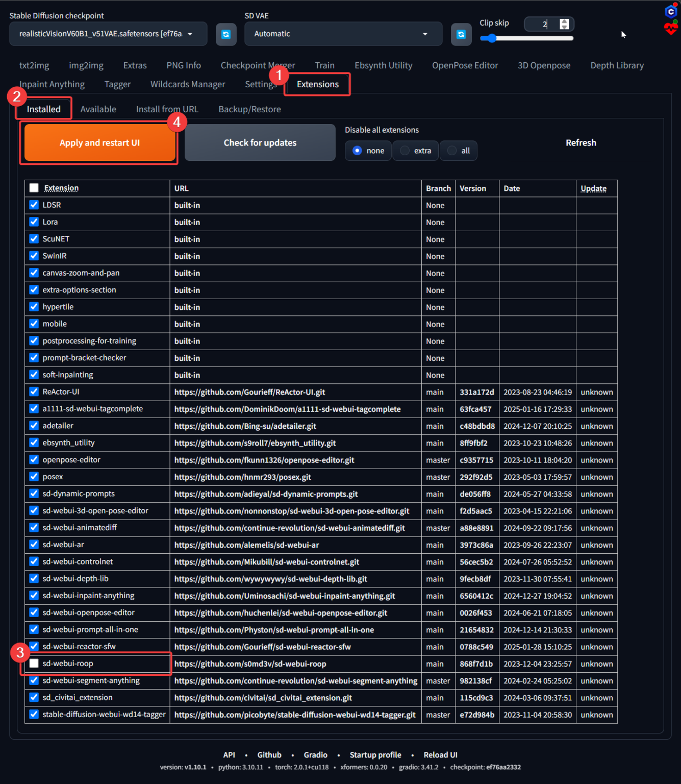The height and width of the screenshot is (784, 681).
Task: Increment the Clip skip stepper arrows
Action: pyautogui.click(x=564, y=21)
